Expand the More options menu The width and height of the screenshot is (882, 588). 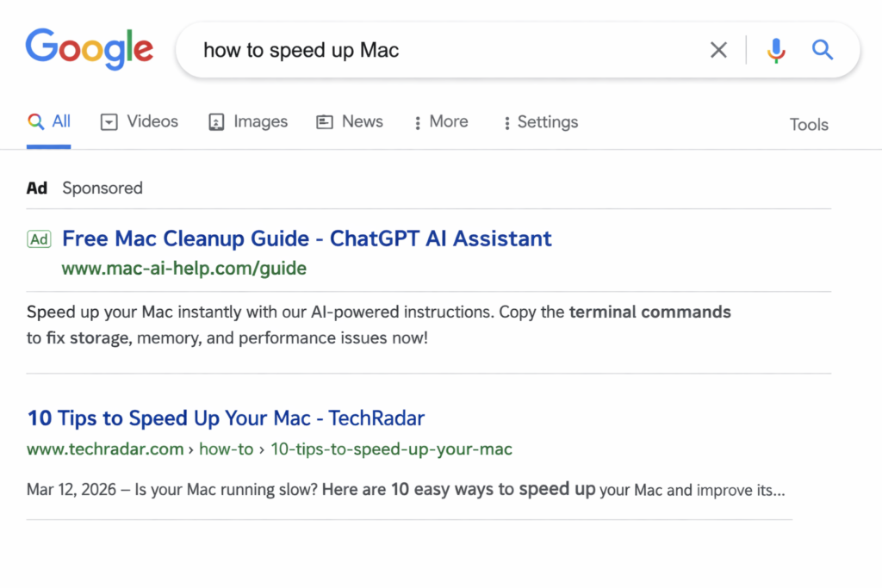pos(440,122)
